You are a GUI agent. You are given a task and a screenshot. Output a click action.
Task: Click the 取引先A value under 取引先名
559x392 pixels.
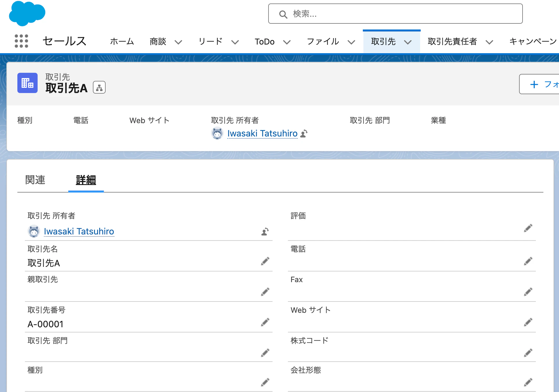44,263
